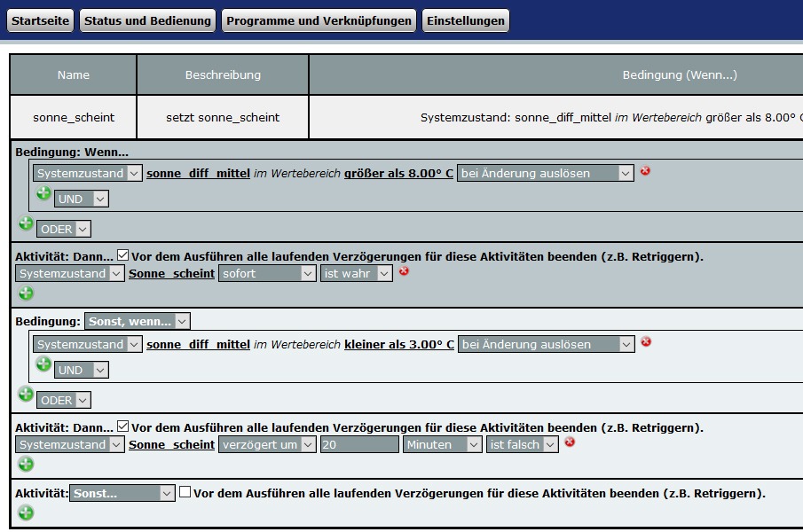The width and height of the screenshot is (803, 532).
Task: Open the Sonst... activity dropdown
Action: point(122,493)
